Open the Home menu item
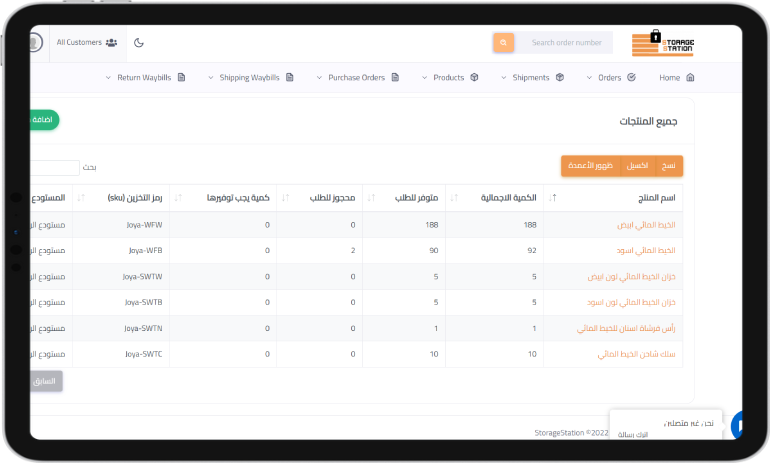This screenshot has width=770, height=463. [669, 77]
